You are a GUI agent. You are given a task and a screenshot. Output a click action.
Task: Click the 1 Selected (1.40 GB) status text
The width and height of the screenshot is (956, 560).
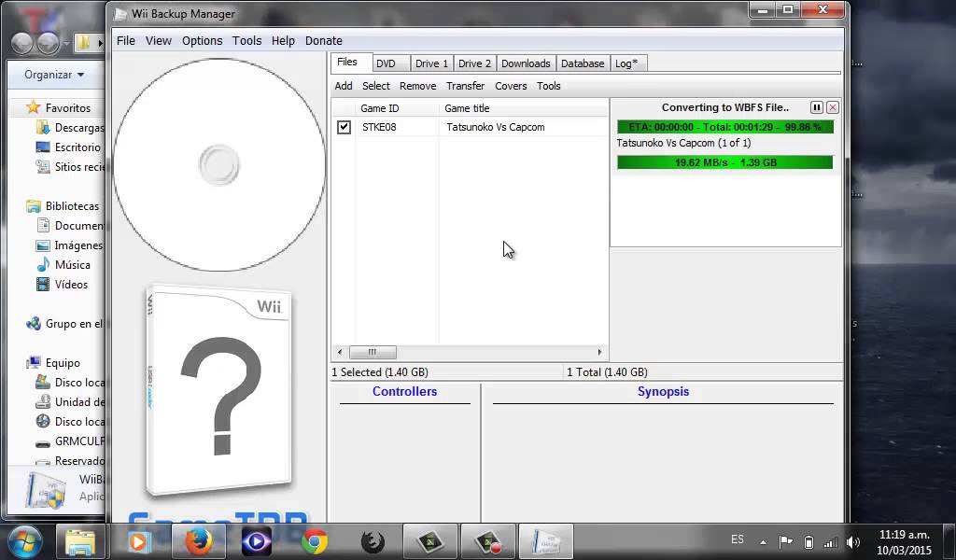pyautogui.click(x=380, y=371)
